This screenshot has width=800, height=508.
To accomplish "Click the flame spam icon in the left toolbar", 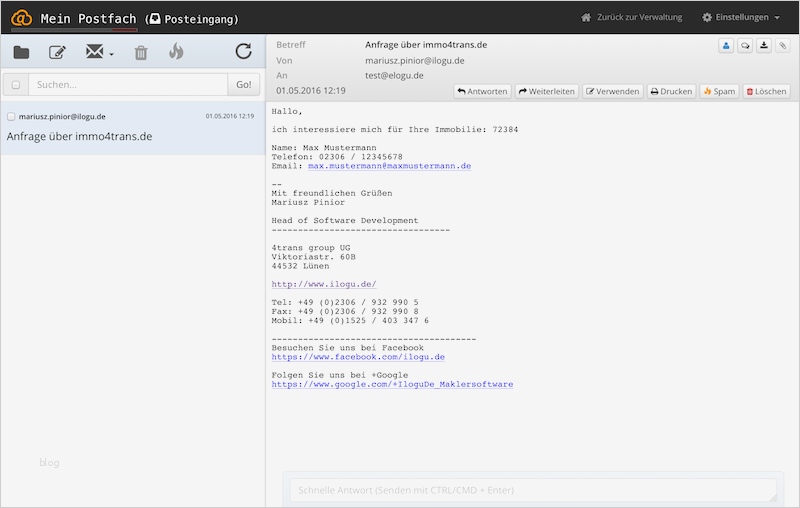I will pyautogui.click(x=176, y=52).
